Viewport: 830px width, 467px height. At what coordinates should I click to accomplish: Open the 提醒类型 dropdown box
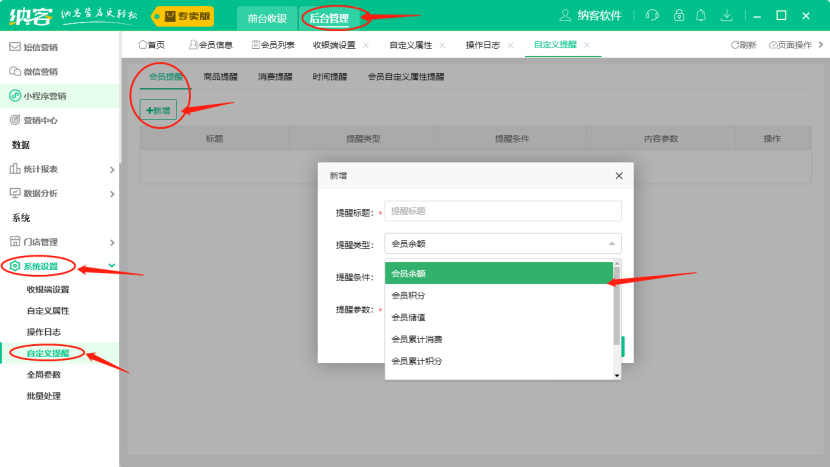(x=502, y=243)
